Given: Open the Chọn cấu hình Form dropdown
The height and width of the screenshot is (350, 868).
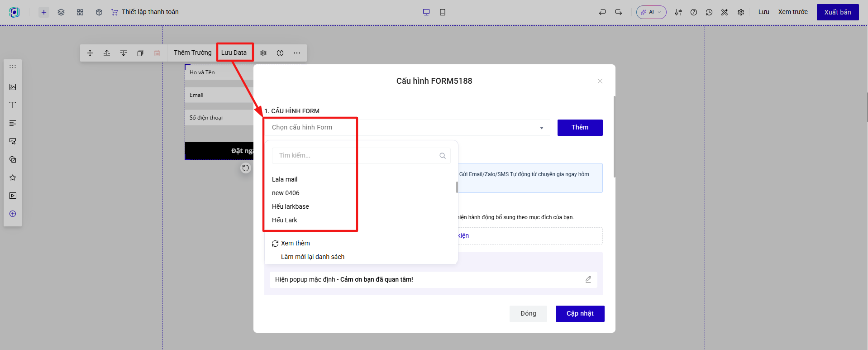Looking at the screenshot, I should 407,128.
